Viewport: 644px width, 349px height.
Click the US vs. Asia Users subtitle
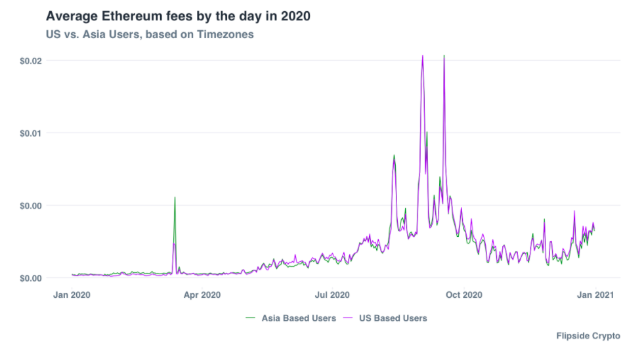[150, 35]
